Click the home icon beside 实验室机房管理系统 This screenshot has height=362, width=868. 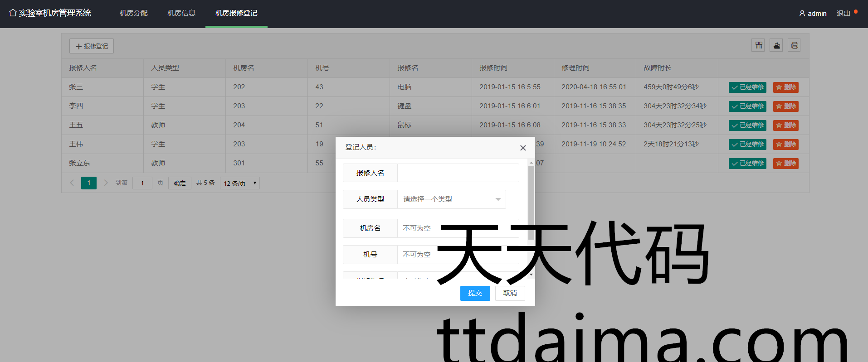point(13,13)
